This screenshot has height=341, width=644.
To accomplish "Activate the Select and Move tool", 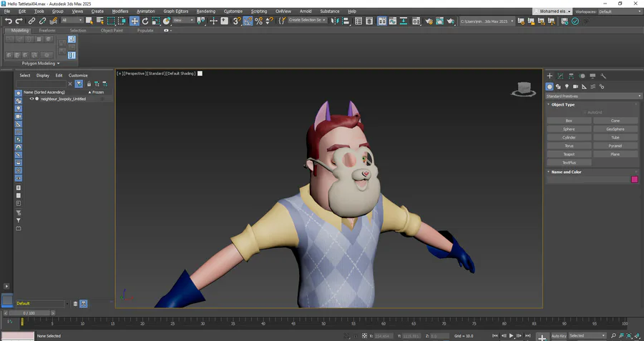I will (135, 21).
